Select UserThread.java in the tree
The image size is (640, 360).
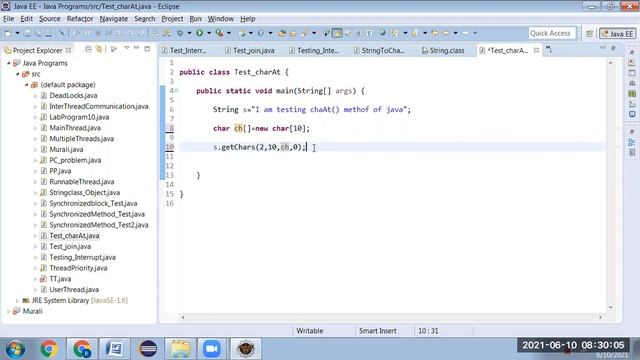click(74, 290)
